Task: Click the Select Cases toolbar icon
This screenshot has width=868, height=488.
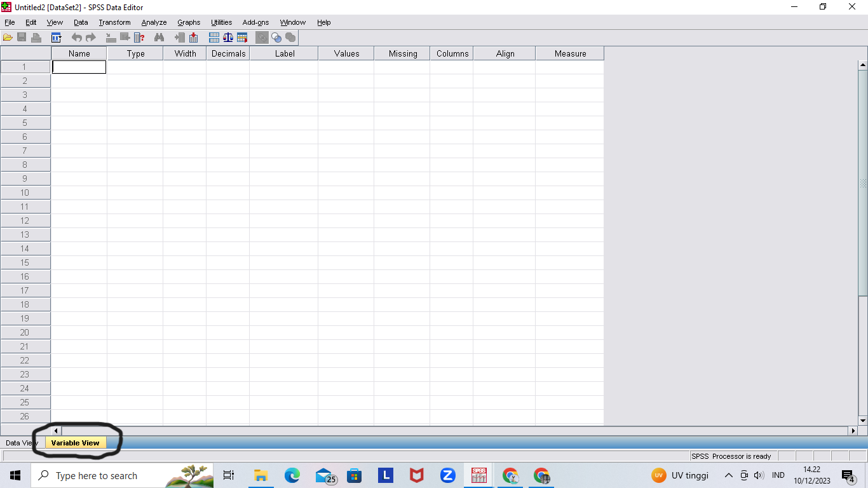Action: click(x=242, y=37)
